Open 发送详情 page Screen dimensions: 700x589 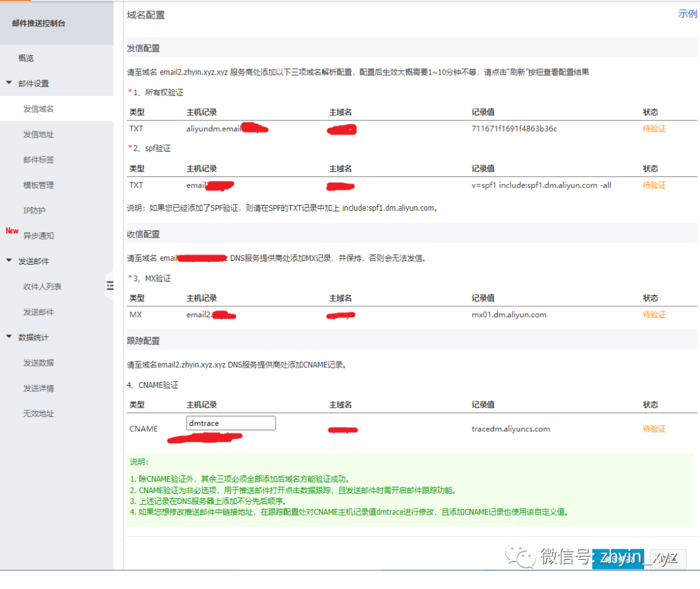pos(38,389)
